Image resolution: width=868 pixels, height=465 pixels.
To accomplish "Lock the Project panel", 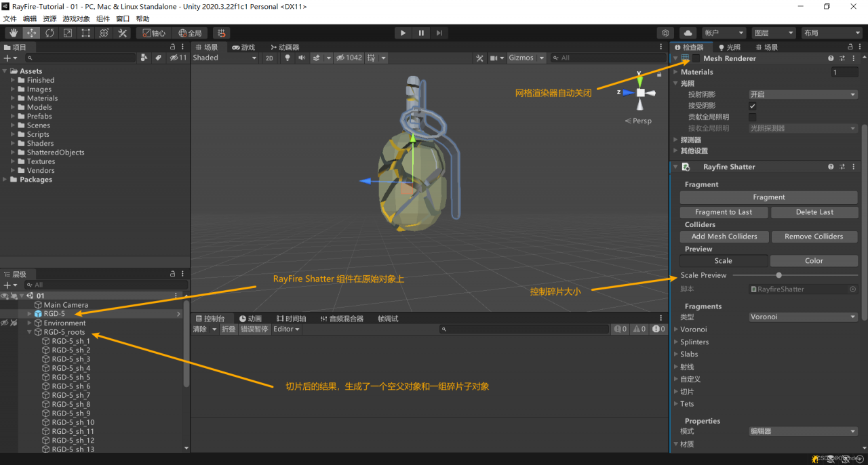I will point(173,47).
